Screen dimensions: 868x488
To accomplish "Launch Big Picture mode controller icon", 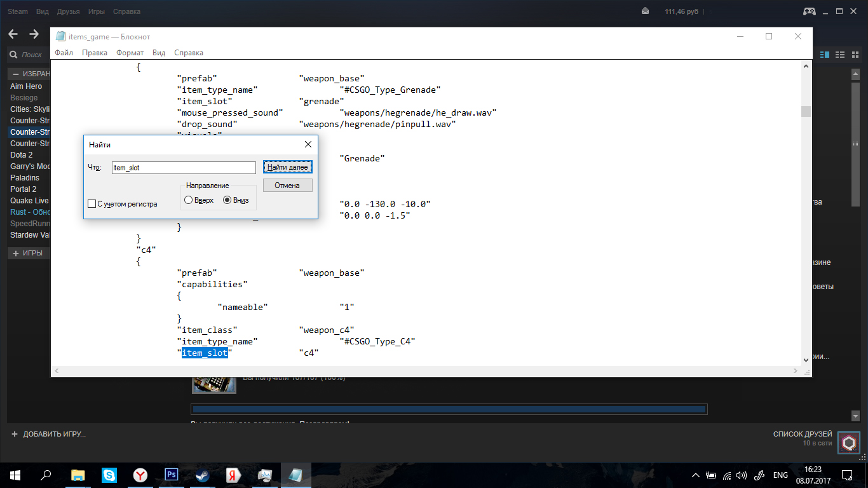I will coord(810,11).
